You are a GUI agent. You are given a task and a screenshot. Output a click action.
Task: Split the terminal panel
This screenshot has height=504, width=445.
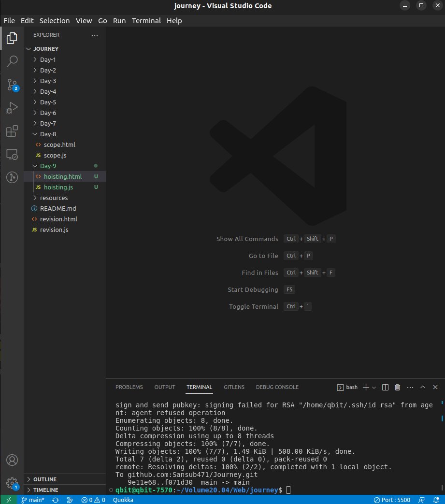click(x=385, y=388)
